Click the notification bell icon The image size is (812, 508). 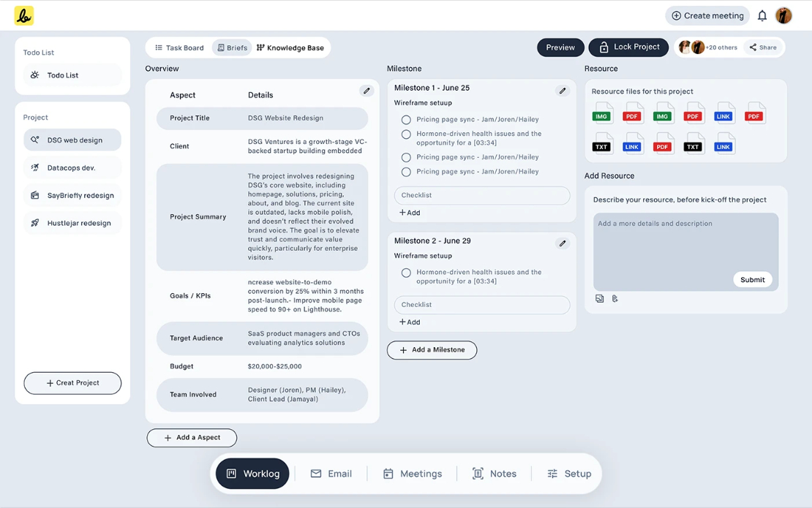pyautogui.click(x=762, y=15)
